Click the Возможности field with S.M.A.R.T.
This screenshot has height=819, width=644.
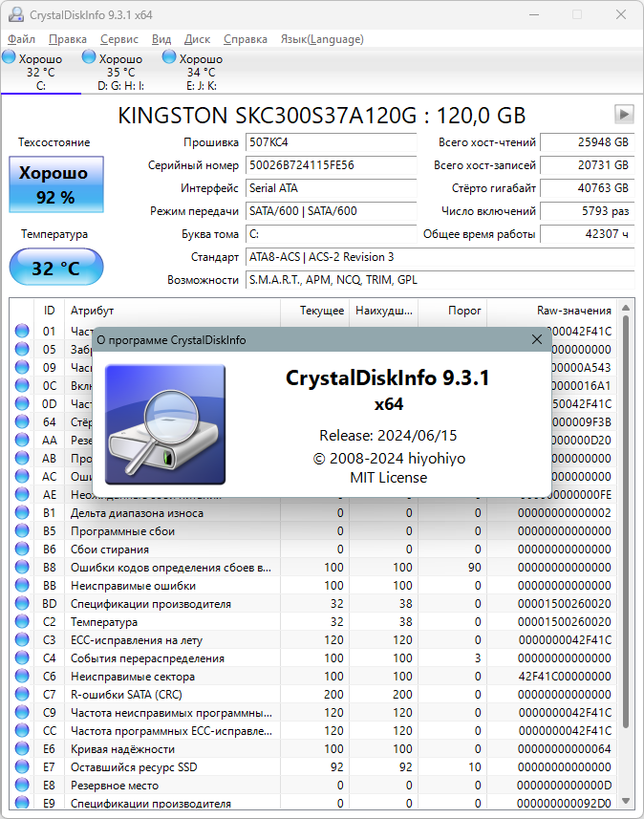coord(440,280)
